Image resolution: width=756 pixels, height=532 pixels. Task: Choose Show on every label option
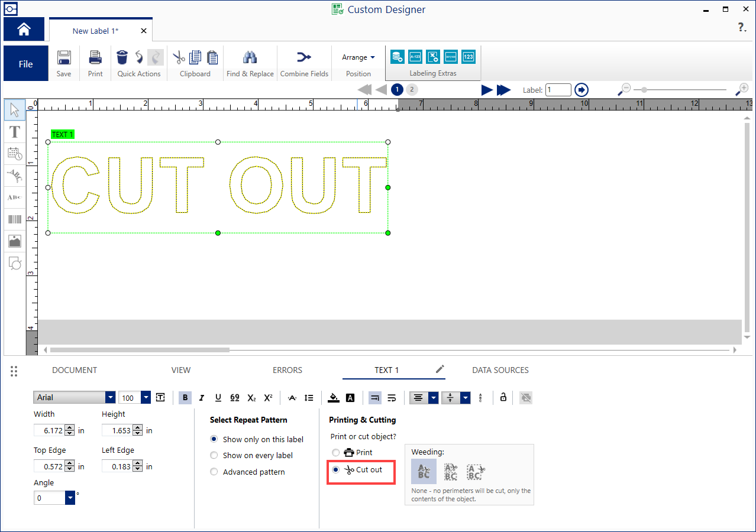pos(214,456)
